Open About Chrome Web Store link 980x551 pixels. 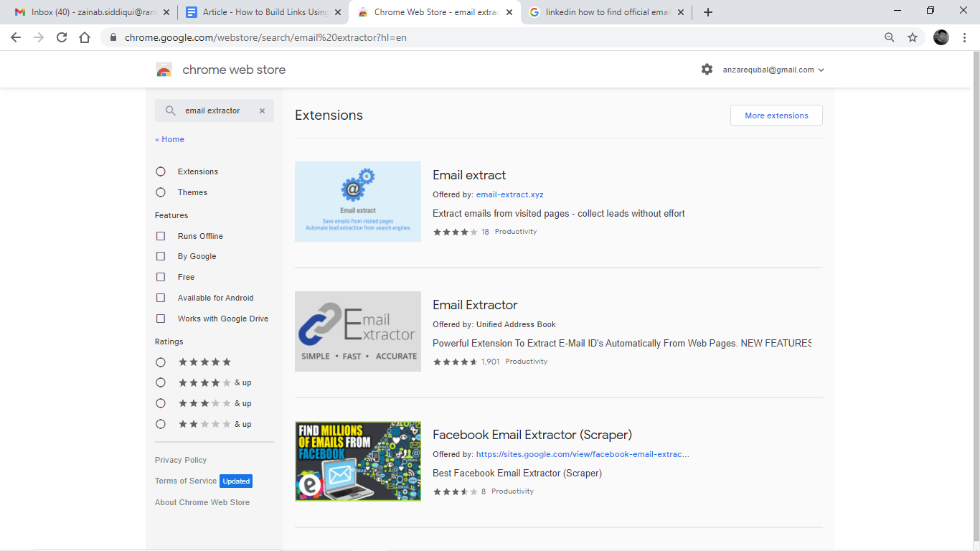[x=202, y=502]
